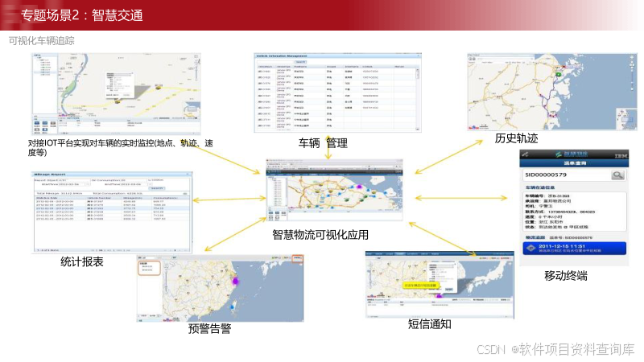Click the 预警告警 label
The height and width of the screenshot is (362, 644).
point(209,328)
